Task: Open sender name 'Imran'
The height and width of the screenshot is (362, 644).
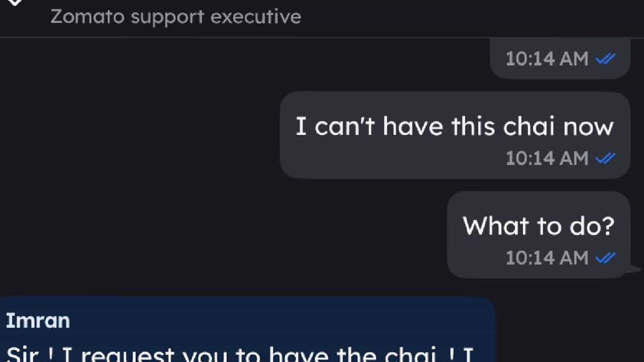Action: [38, 321]
